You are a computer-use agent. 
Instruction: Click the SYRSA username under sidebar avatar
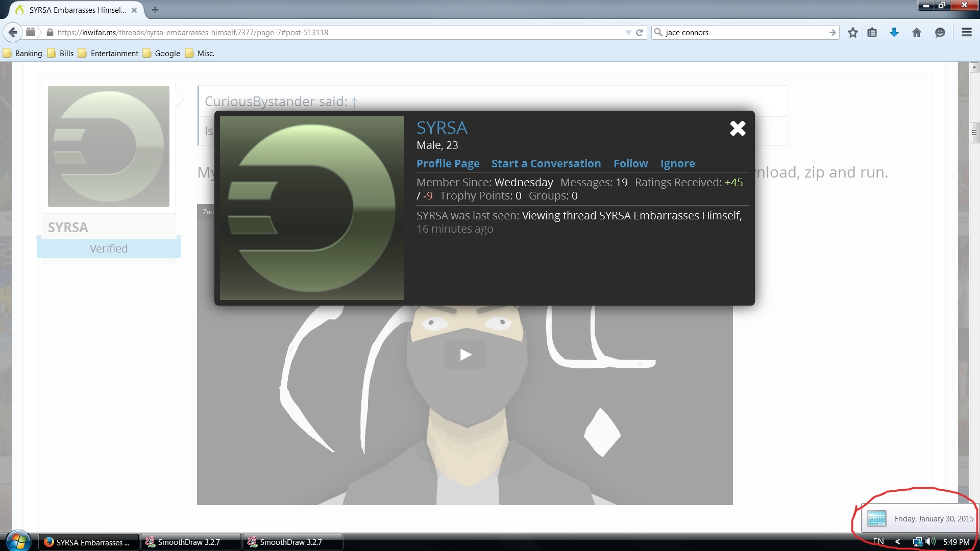[x=68, y=227]
